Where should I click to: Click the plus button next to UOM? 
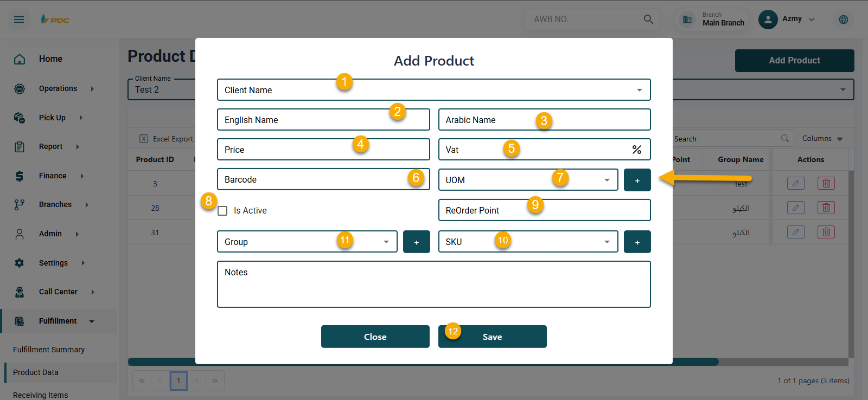(637, 180)
